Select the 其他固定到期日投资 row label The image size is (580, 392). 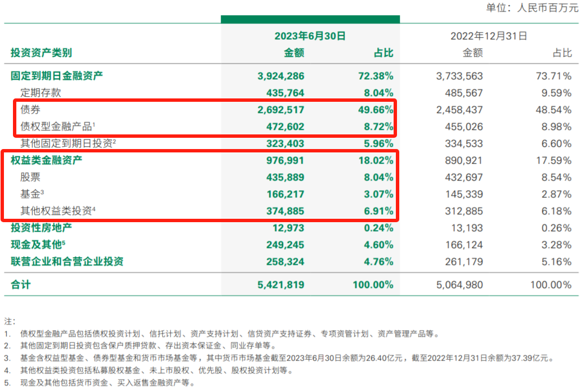click(x=68, y=143)
